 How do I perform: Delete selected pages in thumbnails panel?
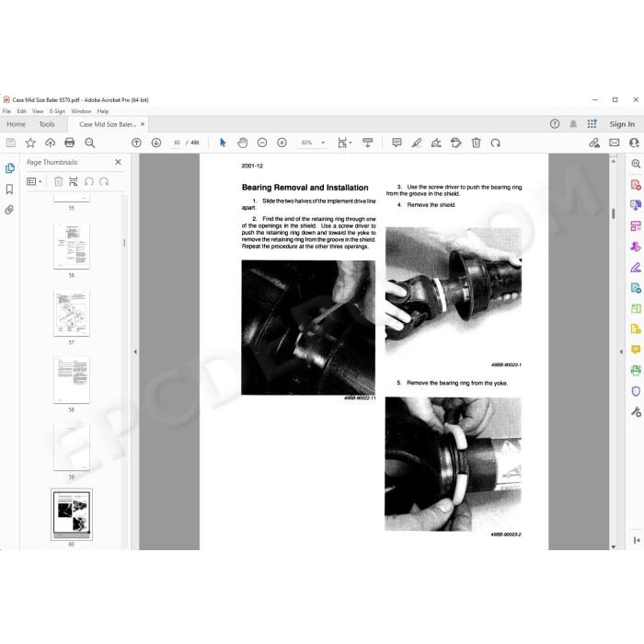[59, 181]
